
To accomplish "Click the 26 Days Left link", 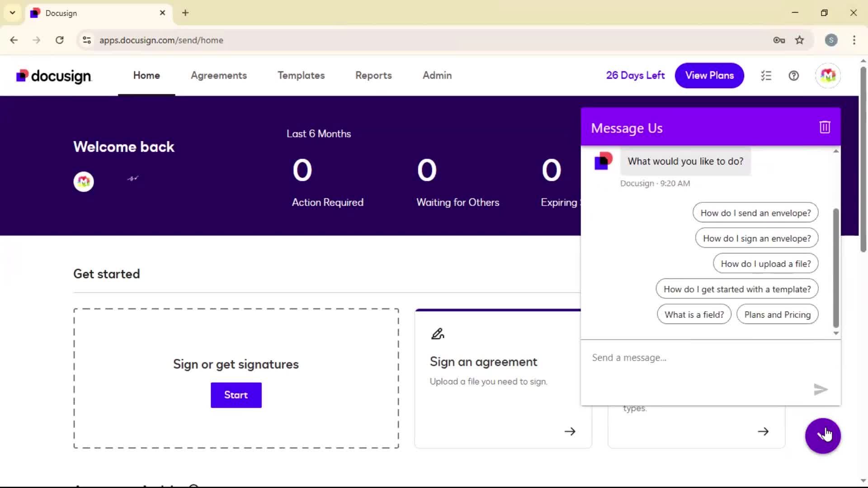I will [635, 75].
